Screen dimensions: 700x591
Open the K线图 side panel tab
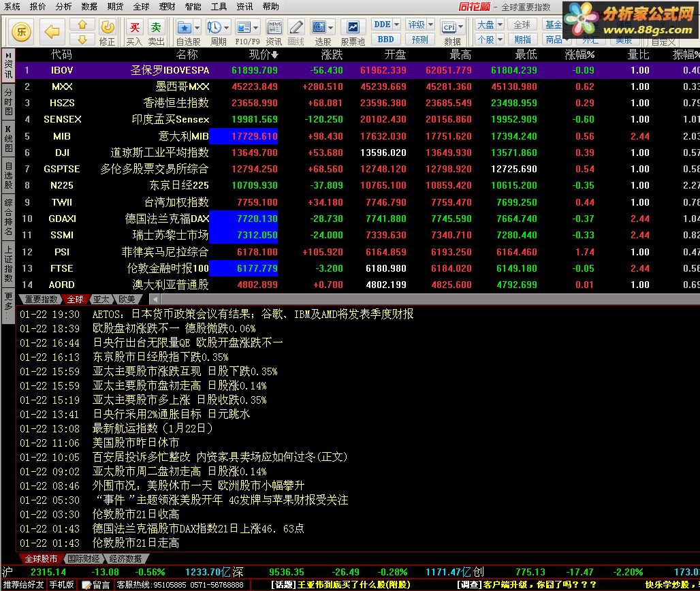[8, 140]
